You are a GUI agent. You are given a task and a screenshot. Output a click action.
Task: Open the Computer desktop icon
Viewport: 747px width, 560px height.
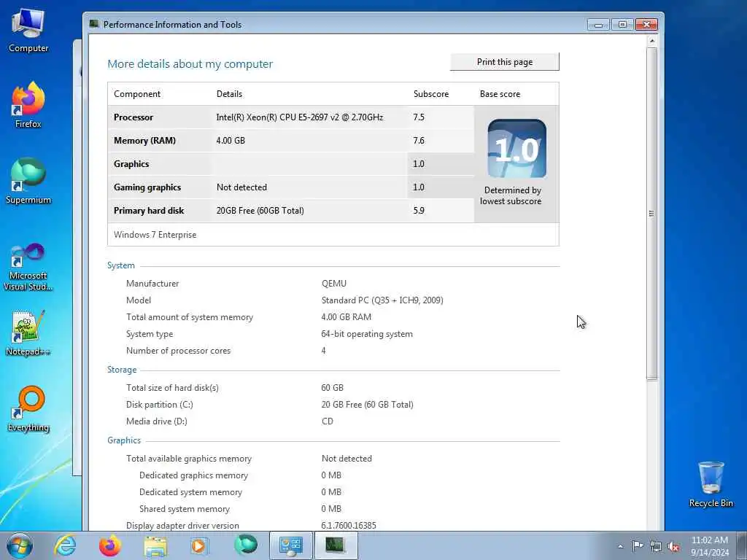point(28,29)
